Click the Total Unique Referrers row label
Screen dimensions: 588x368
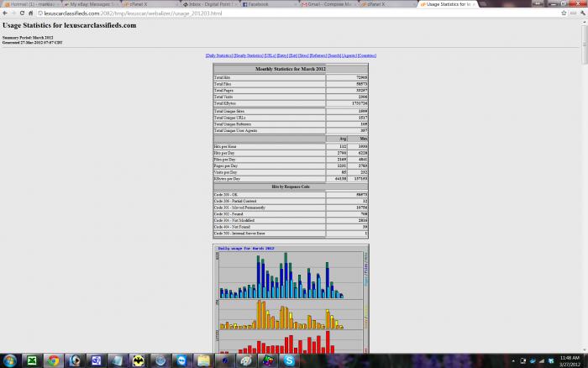coord(233,124)
